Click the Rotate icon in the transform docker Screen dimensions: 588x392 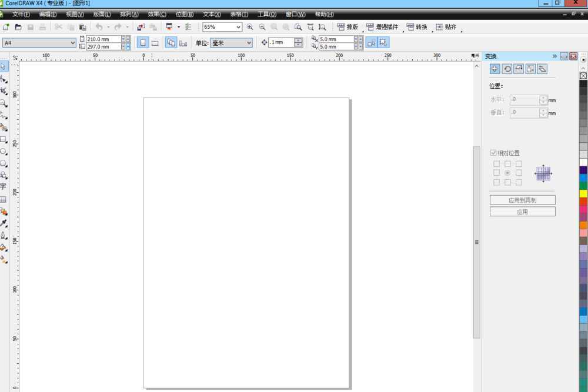(507, 69)
